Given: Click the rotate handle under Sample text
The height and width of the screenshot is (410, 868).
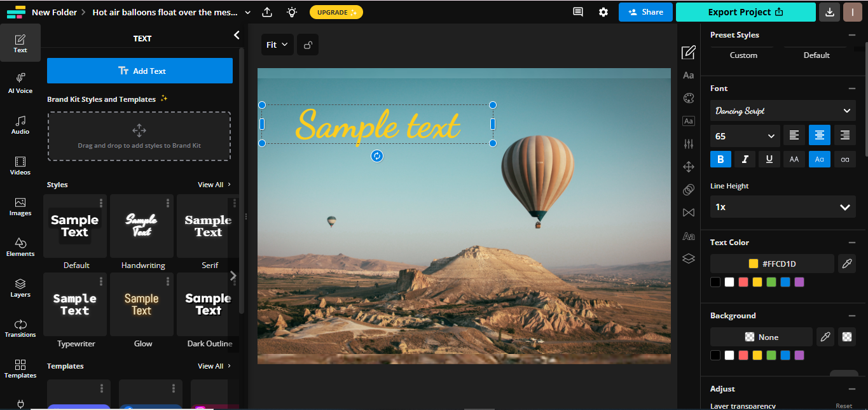Looking at the screenshot, I should click(377, 156).
